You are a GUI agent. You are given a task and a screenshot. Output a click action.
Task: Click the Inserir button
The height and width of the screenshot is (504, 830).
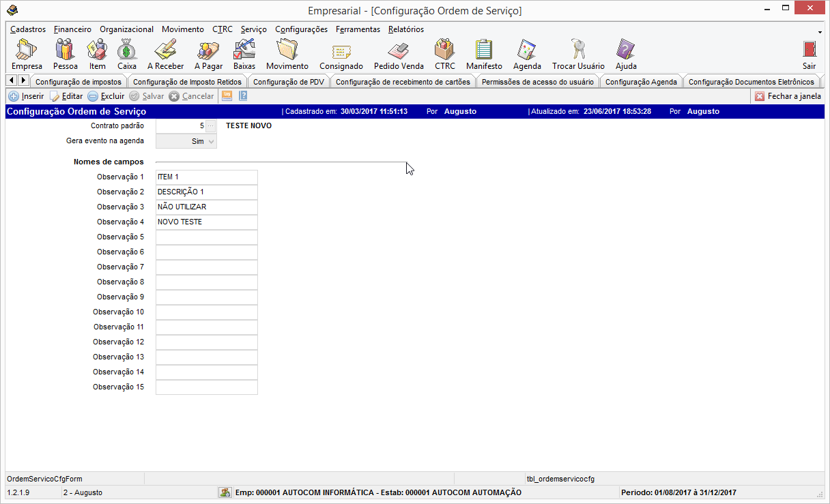pyautogui.click(x=26, y=96)
